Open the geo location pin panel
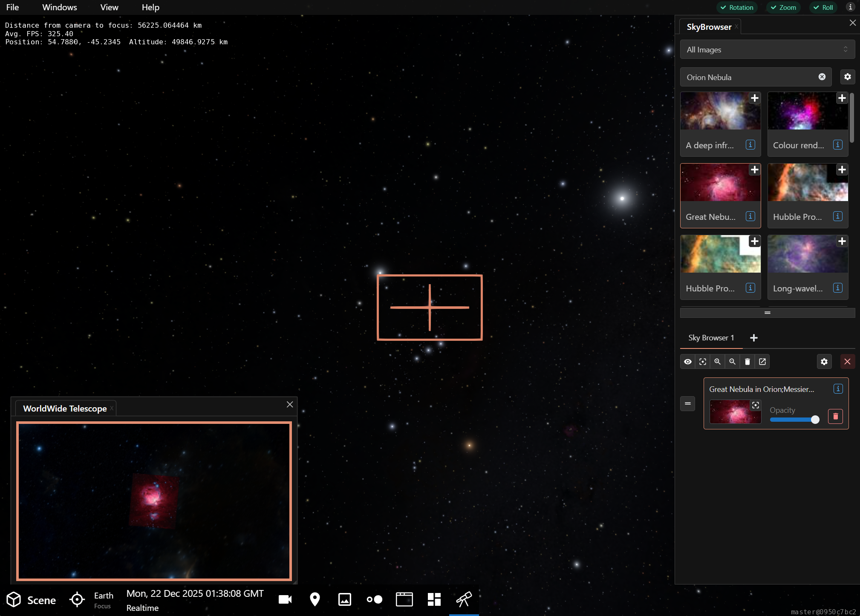 [x=315, y=599]
